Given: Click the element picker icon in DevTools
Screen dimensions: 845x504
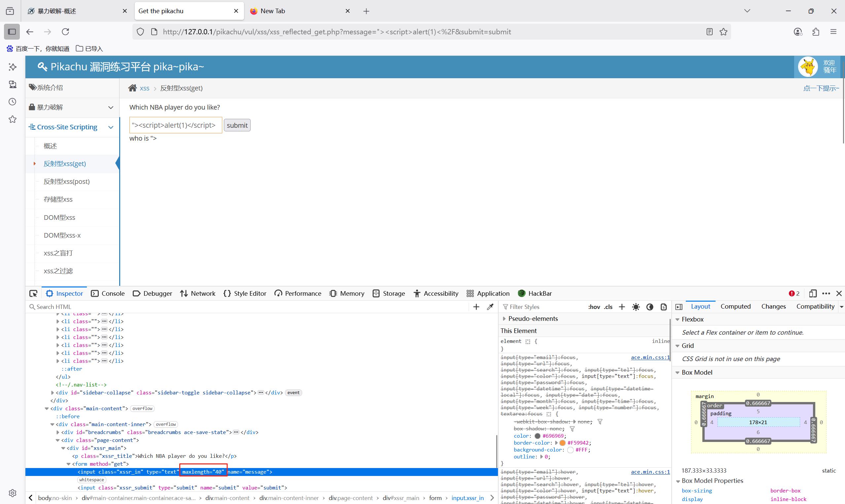Looking at the screenshot, I should [x=33, y=293].
